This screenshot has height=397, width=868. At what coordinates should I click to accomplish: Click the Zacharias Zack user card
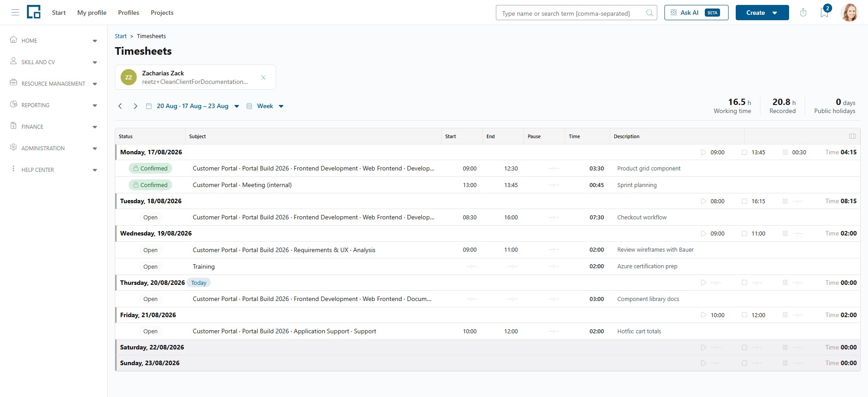pyautogui.click(x=195, y=77)
